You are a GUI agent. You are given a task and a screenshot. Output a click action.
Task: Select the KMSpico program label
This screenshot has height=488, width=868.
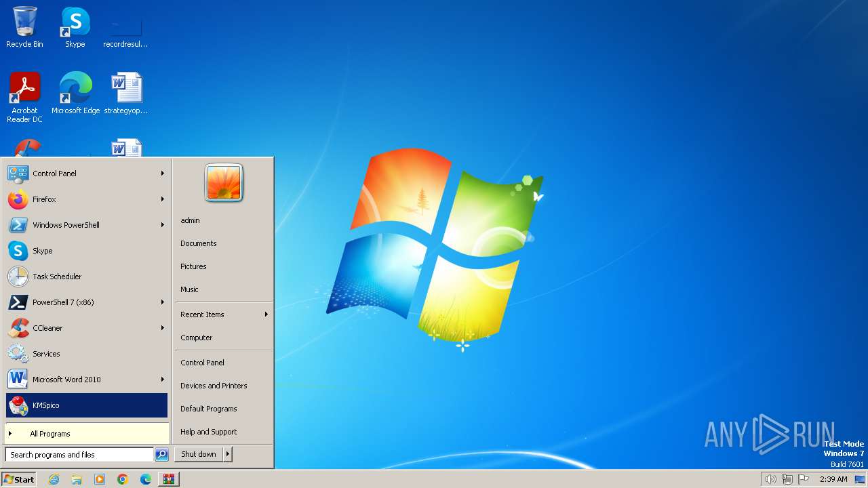pos(46,405)
